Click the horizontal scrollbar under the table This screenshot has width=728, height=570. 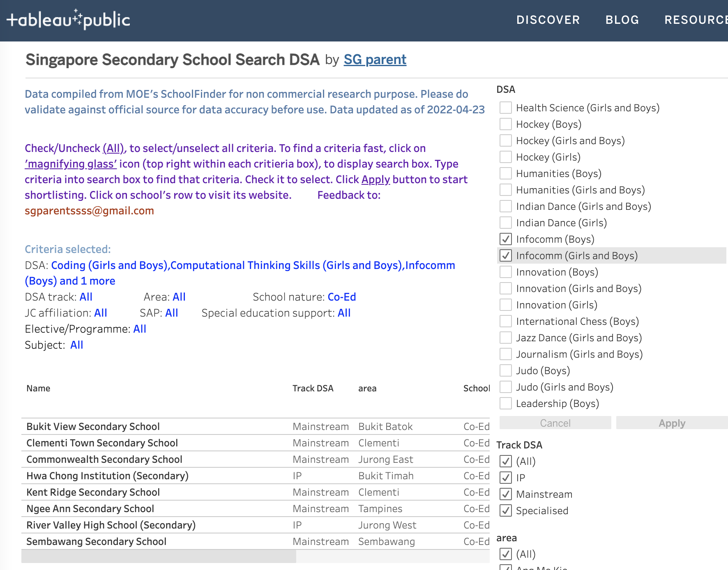tap(159, 556)
